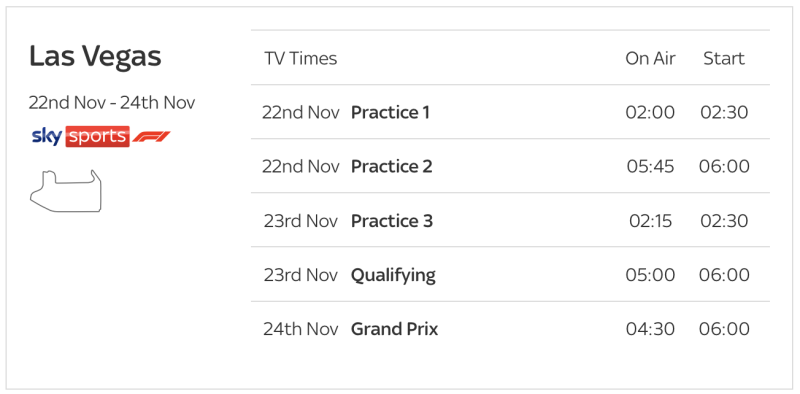Click the Sky Sports F1 logo
The height and width of the screenshot is (394, 800).
101,136
